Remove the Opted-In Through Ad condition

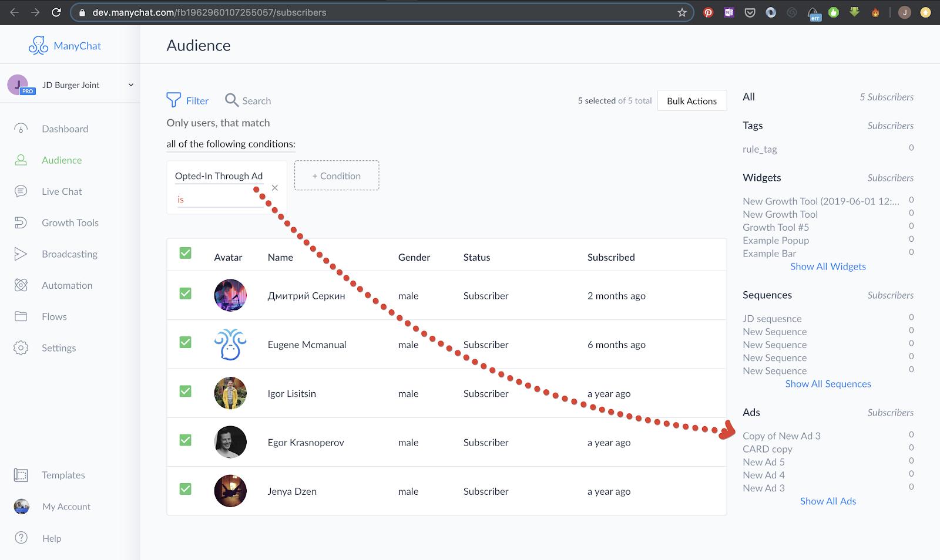point(275,188)
